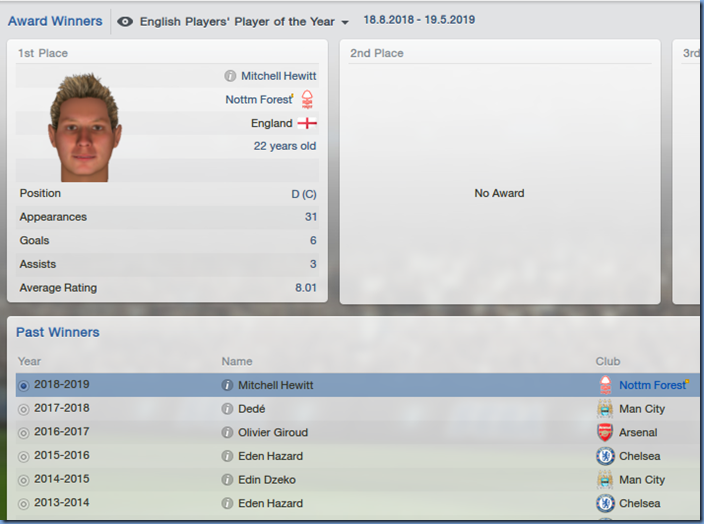Click the England flag icon
704x524 pixels.
[307, 123]
